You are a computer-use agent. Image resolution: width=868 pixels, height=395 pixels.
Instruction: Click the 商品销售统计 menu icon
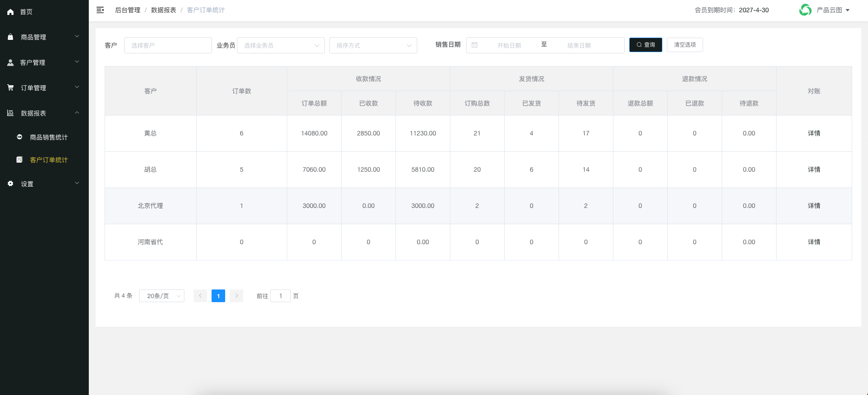click(x=19, y=137)
